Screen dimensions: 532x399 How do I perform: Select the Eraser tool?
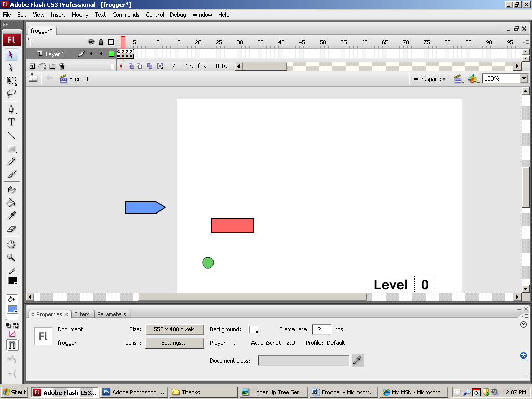click(11, 229)
